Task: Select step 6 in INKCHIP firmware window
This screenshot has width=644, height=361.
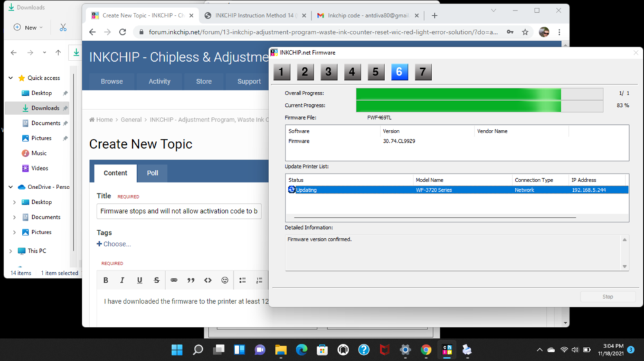Action: (x=399, y=72)
